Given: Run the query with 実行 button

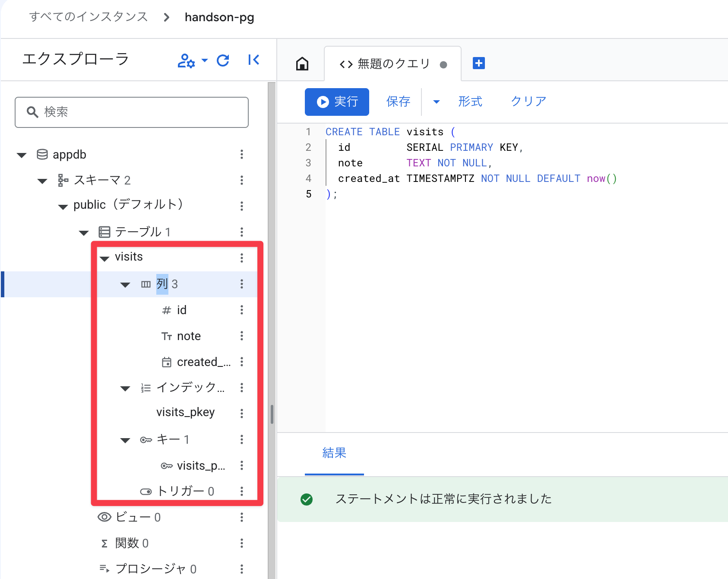Looking at the screenshot, I should [x=337, y=102].
